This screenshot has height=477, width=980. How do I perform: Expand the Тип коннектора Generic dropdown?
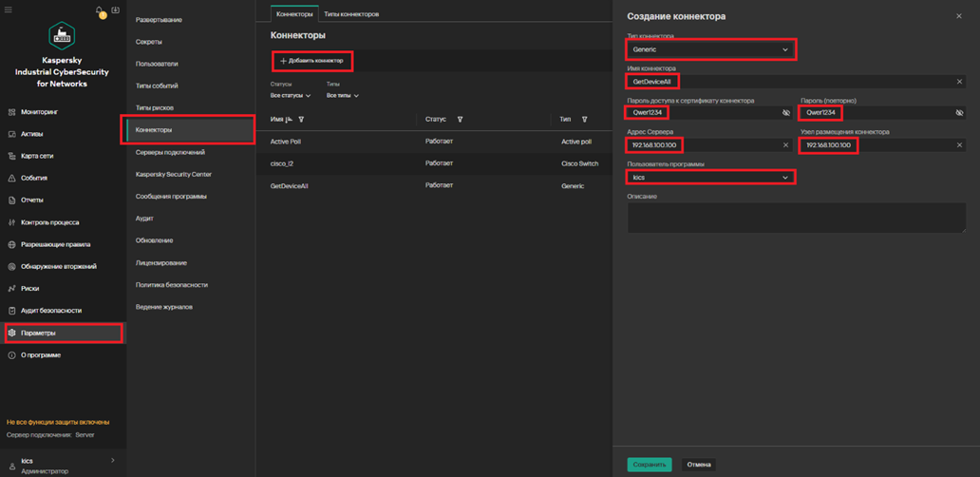click(x=710, y=49)
